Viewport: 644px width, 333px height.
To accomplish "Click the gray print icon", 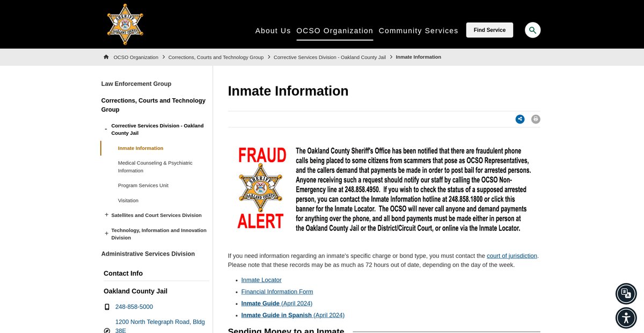I will 536,119.
